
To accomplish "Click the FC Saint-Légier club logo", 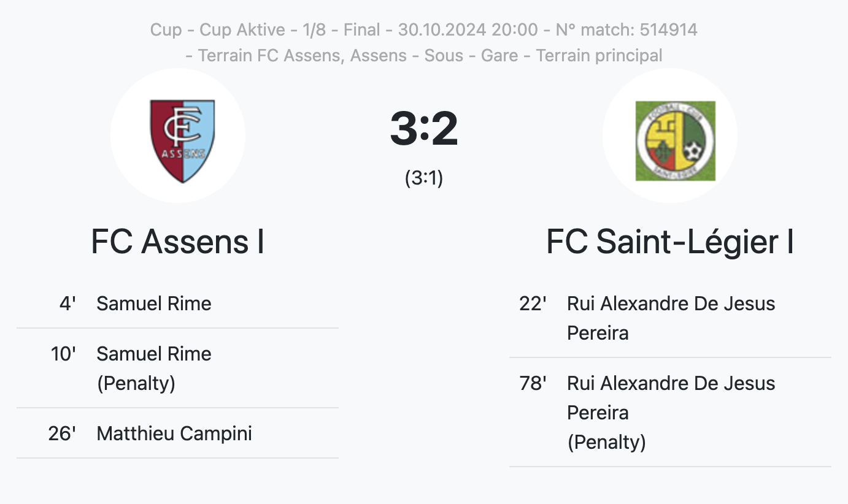I will click(x=675, y=141).
